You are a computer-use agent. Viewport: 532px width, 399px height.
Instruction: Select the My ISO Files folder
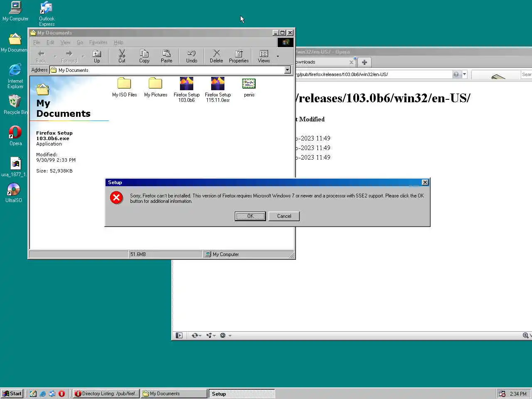pos(124,88)
